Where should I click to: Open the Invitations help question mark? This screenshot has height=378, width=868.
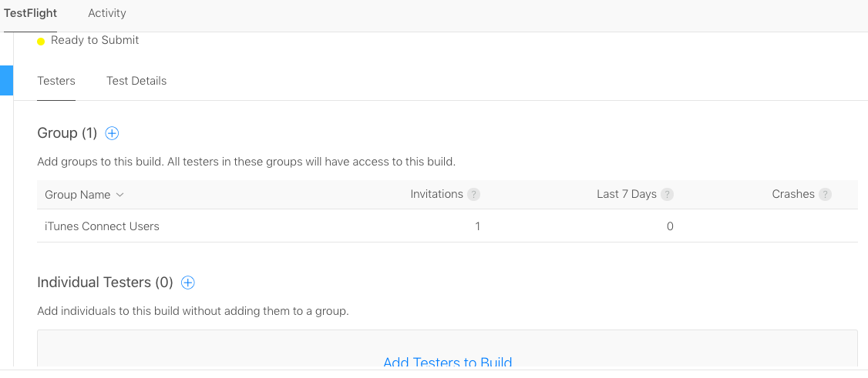473,195
